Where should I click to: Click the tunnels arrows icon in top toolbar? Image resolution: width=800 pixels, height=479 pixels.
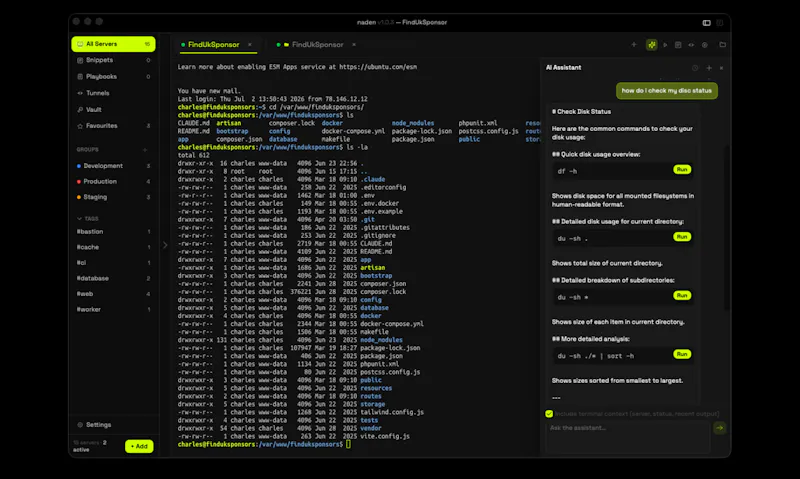pyautogui.click(x=691, y=45)
